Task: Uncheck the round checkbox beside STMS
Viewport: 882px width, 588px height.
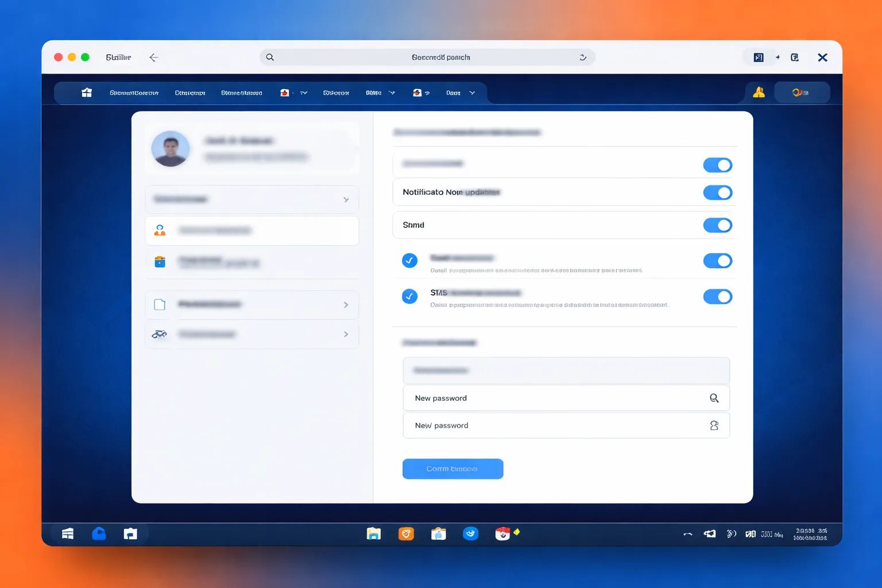Action: (409, 296)
